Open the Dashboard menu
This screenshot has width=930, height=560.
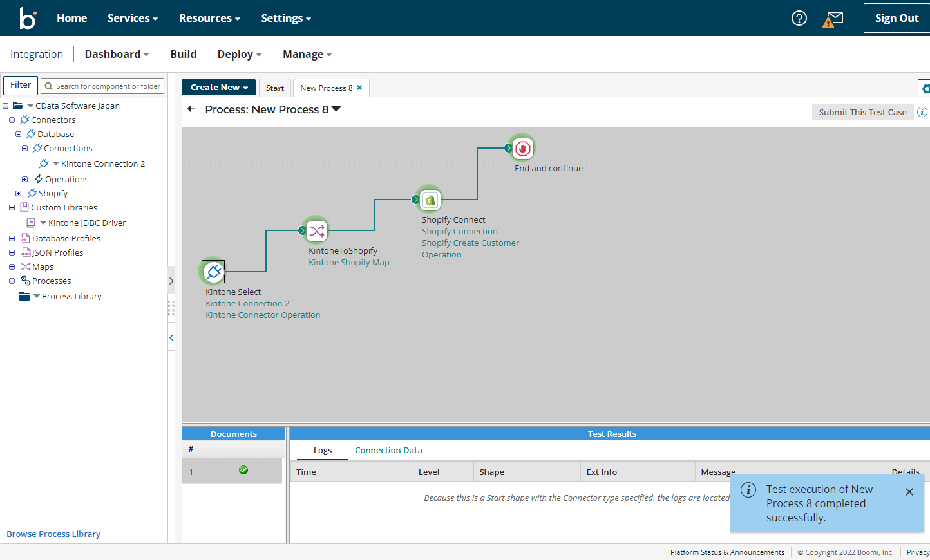coord(117,54)
